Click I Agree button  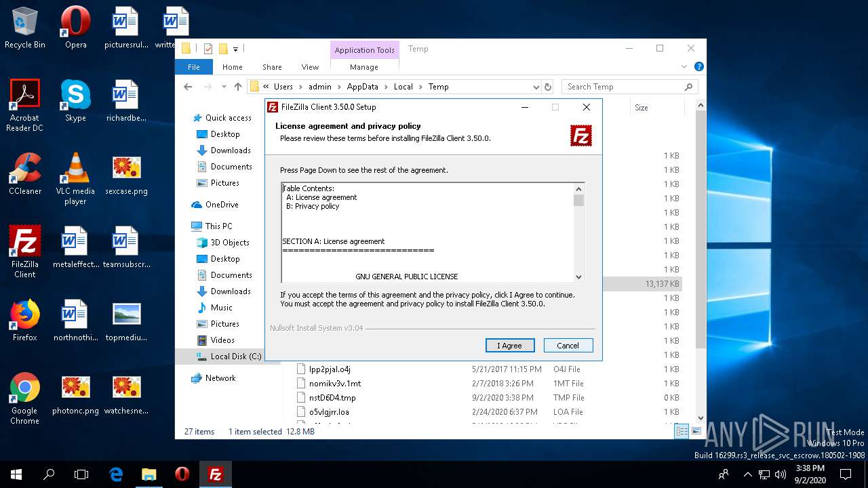(x=510, y=346)
